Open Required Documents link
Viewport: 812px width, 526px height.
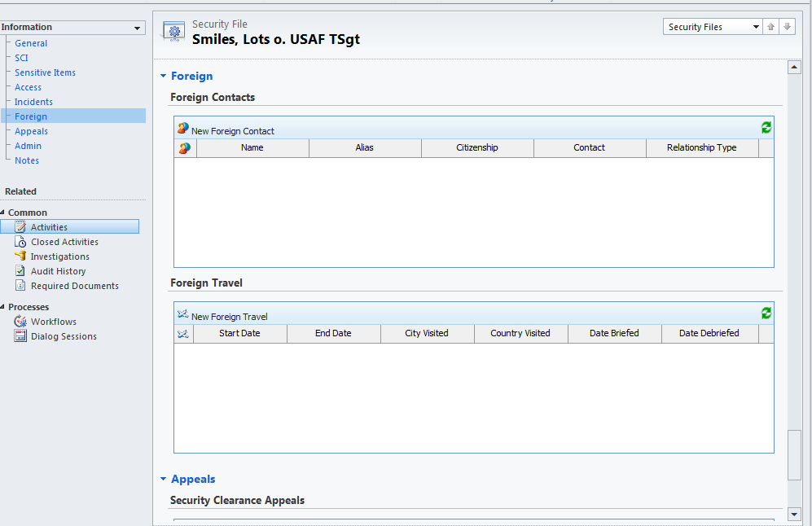point(74,286)
